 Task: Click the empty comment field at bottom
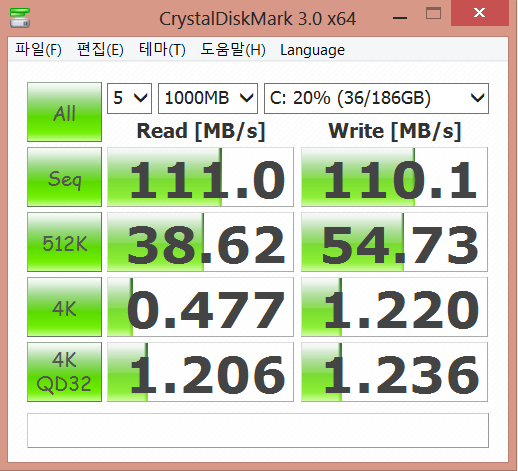tap(258, 430)
